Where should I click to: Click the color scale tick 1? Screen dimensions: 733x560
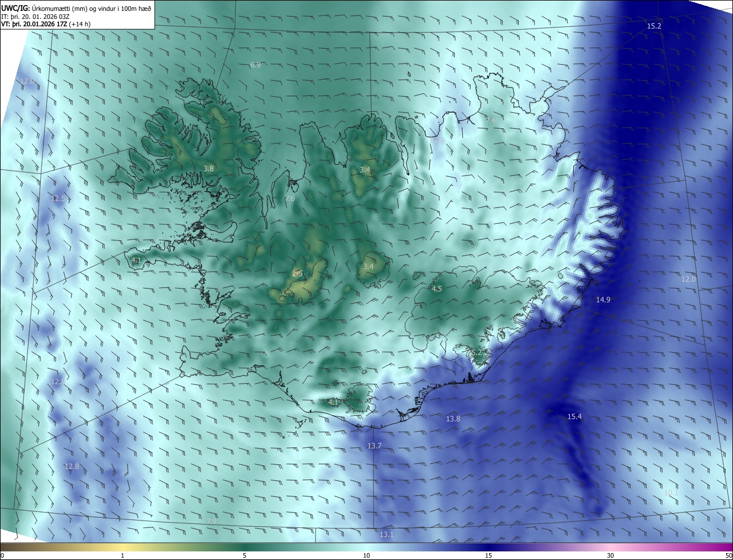pos(123,556)
